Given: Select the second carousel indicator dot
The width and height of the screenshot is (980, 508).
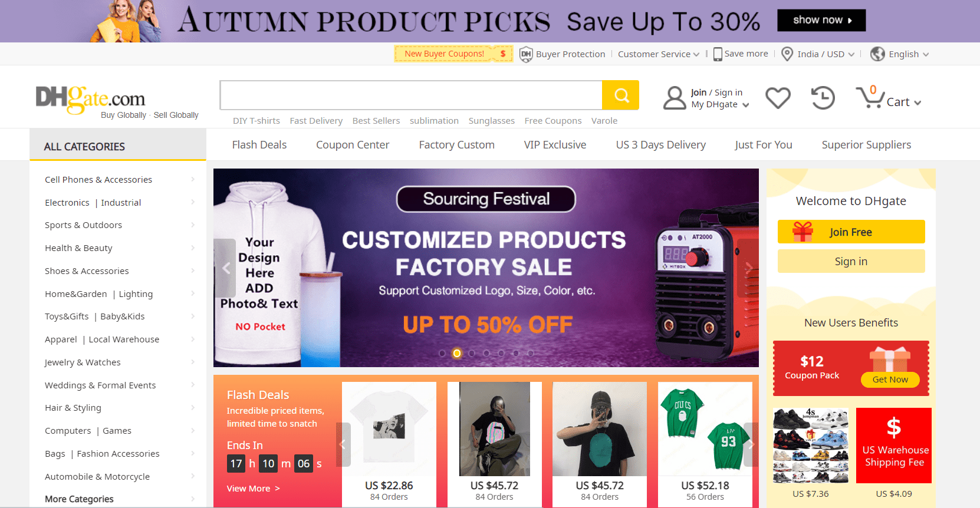Looking at the screenshot, I should (x=456, y=353).
